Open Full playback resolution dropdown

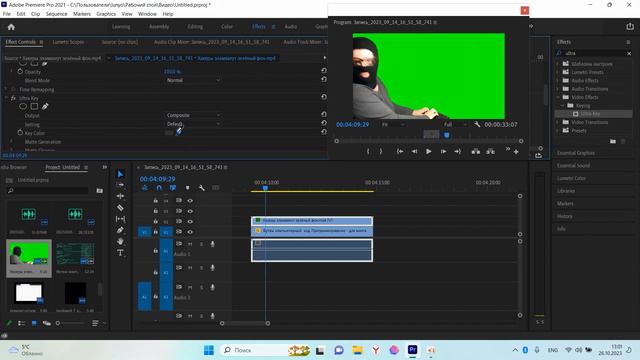tap(456, 124)
